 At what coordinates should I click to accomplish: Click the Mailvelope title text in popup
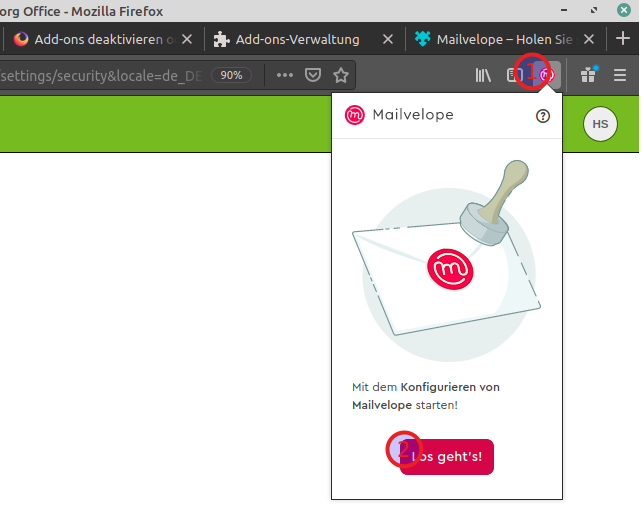click(413, 115)
